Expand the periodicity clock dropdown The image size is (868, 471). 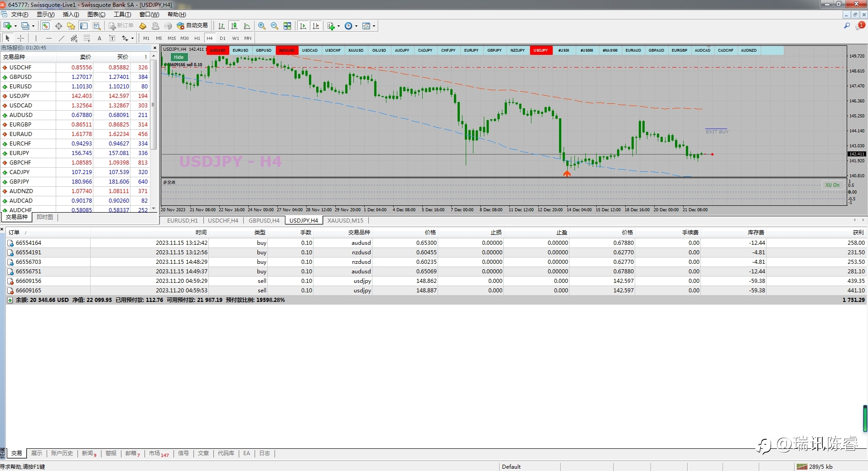(x=356, y=26)
